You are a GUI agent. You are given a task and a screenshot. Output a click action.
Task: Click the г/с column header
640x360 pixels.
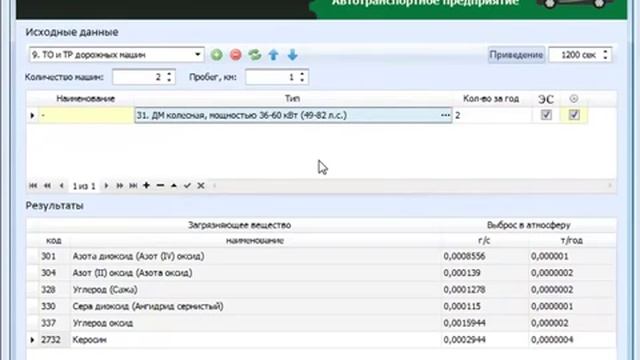coord(484,241)
